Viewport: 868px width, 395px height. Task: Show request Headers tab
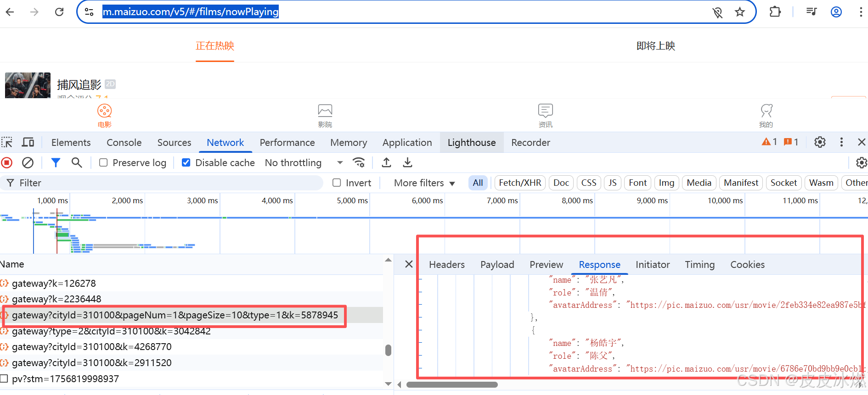point(447,265)
